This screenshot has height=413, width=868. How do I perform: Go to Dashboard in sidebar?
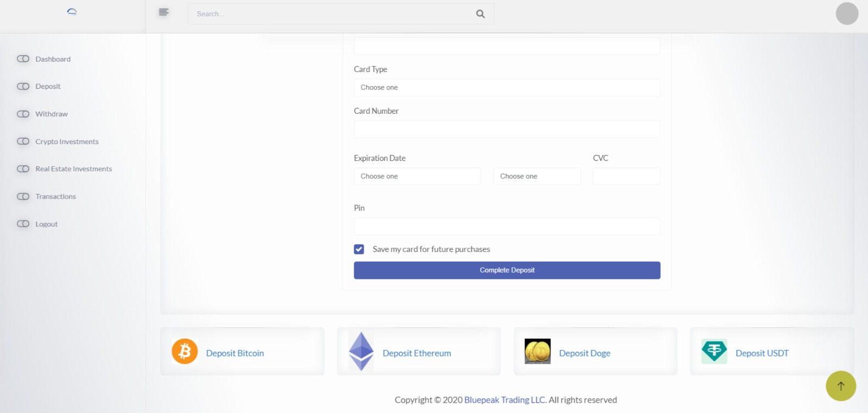pos(53,59)
